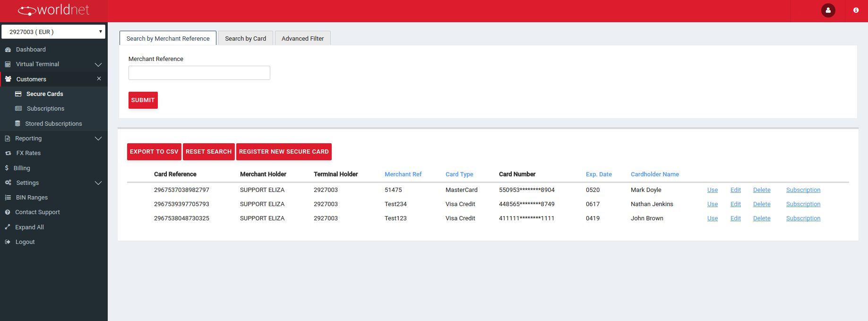
Task: Click Edit for Mark Doyle's card
Action: (736, 190)
